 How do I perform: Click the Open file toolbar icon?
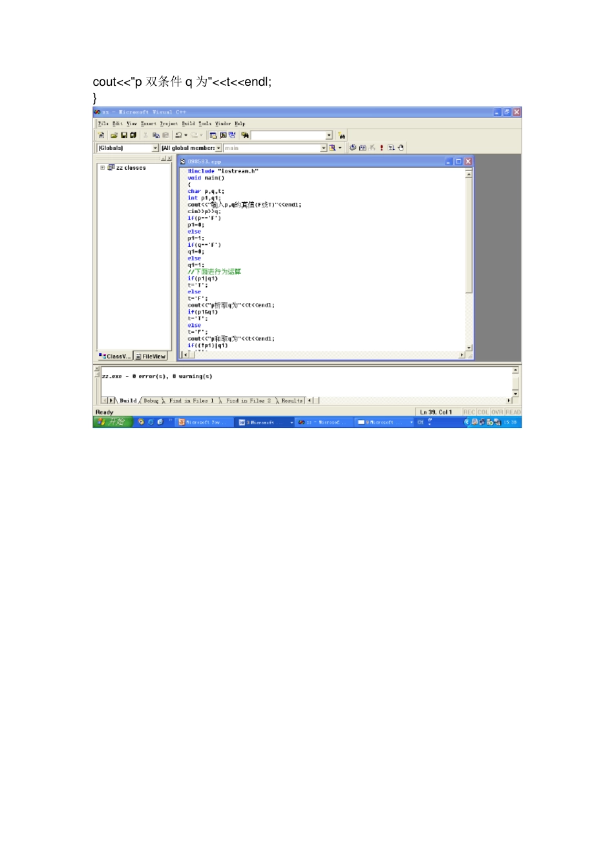coord(114,135)
